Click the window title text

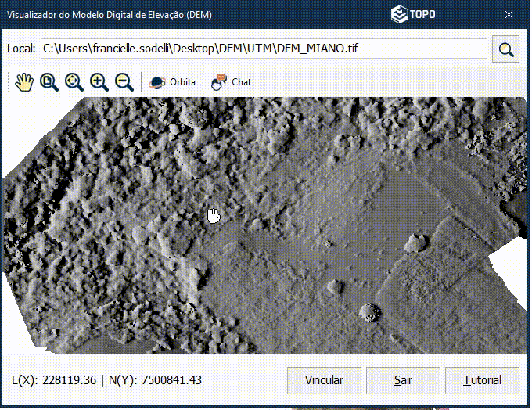pos(109,15)
